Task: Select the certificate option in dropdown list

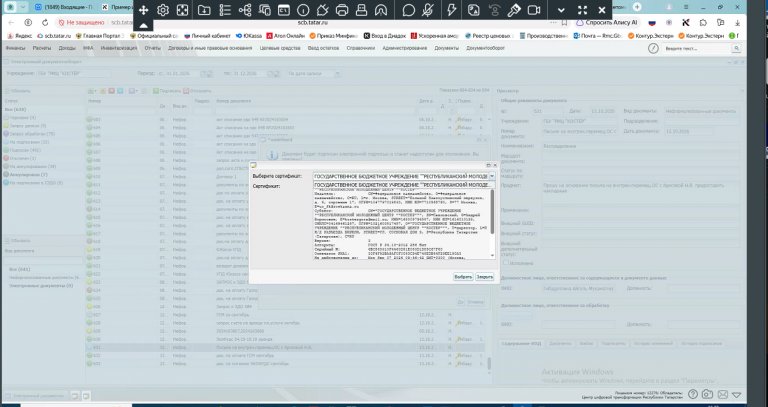Action: [x=404, y=185]
